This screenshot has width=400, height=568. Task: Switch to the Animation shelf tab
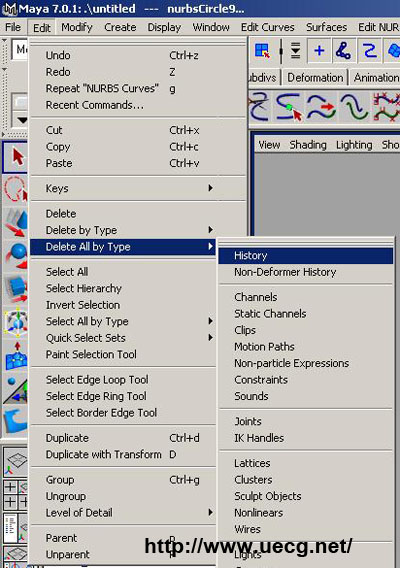pyautogui.click(x=375, y=78)
